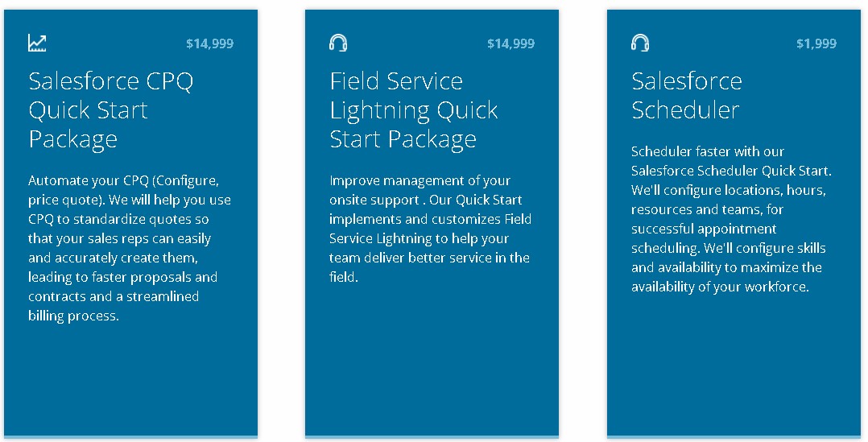Click headset icon on Salesforce Scheduler card
Viewport: 868px width, 442px height.
[640, 43]
